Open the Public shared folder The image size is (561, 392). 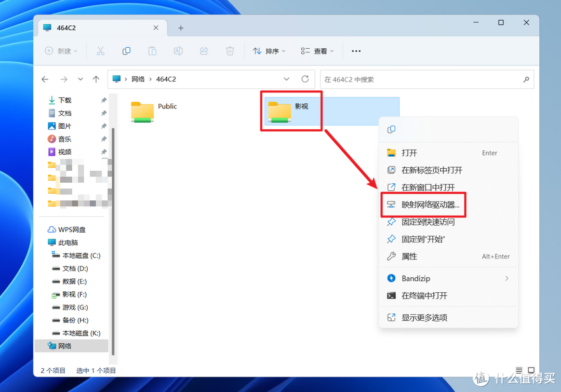click(154, 111)
